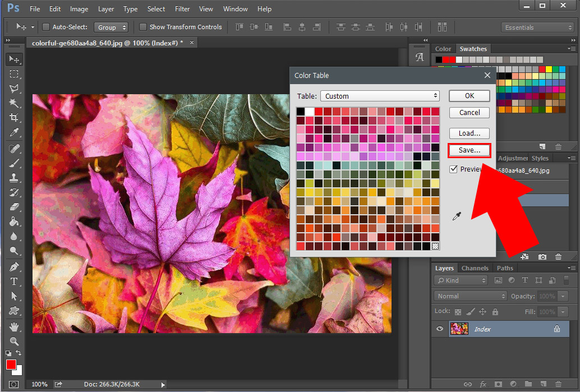Uncheck the Preview checkbox
This screenshot has width=580, height=392.
[x=453, y=169]
